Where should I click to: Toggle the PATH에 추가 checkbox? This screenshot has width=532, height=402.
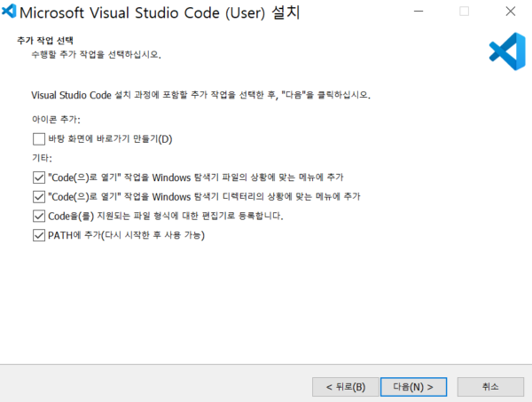click(39, 235)
